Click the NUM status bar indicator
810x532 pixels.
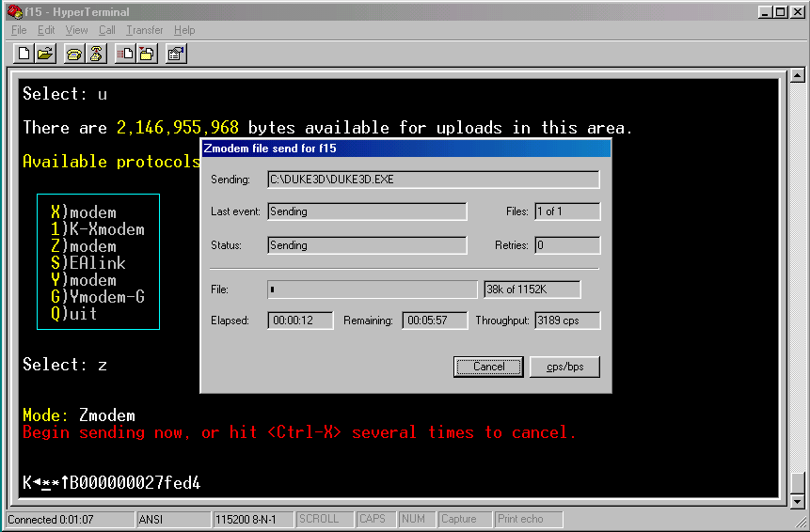click(x=418, y=519)
